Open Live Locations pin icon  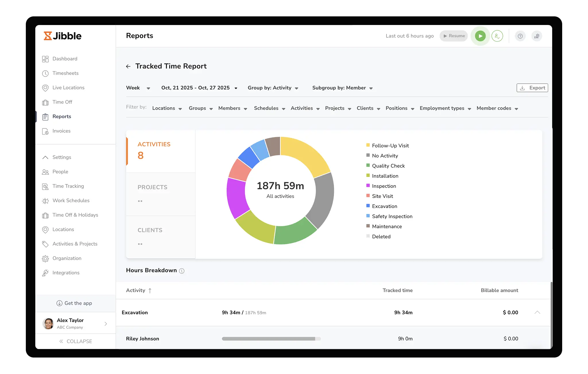(45, 88)
